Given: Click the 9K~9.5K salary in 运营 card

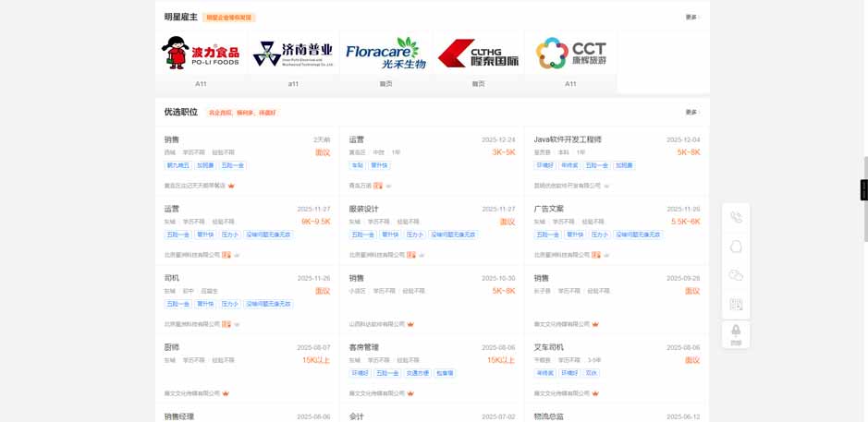Looking at the screenshot, I should coord(316,222).
